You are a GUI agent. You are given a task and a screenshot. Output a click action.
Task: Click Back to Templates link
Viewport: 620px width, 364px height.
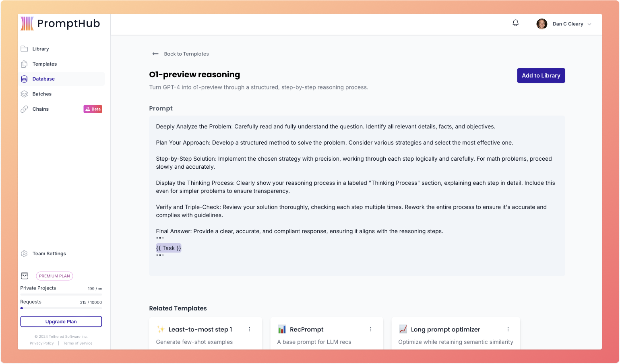tap(186, 54)
